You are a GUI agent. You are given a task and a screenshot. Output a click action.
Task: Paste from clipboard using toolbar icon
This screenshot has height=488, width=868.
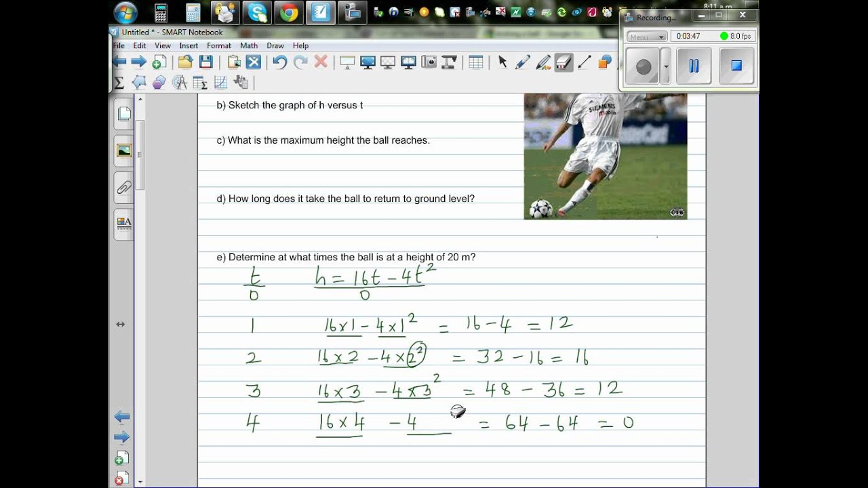(x=234, y=62)
